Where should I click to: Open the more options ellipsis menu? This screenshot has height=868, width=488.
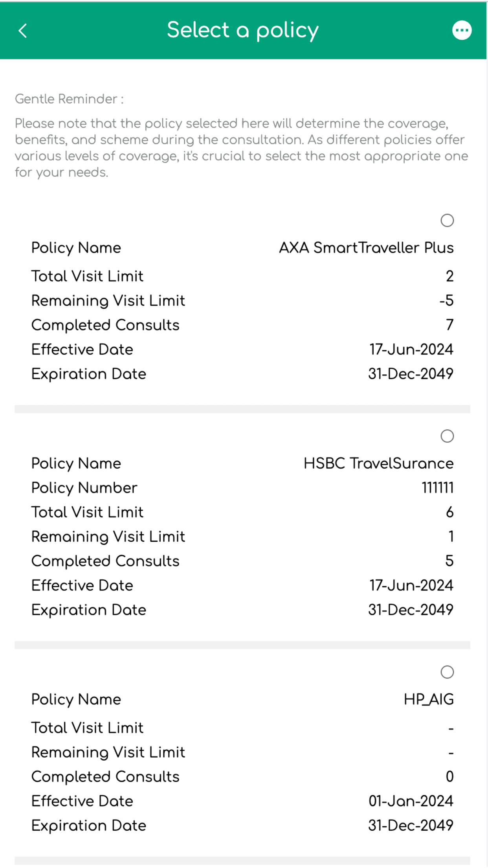tap(462, 30)
